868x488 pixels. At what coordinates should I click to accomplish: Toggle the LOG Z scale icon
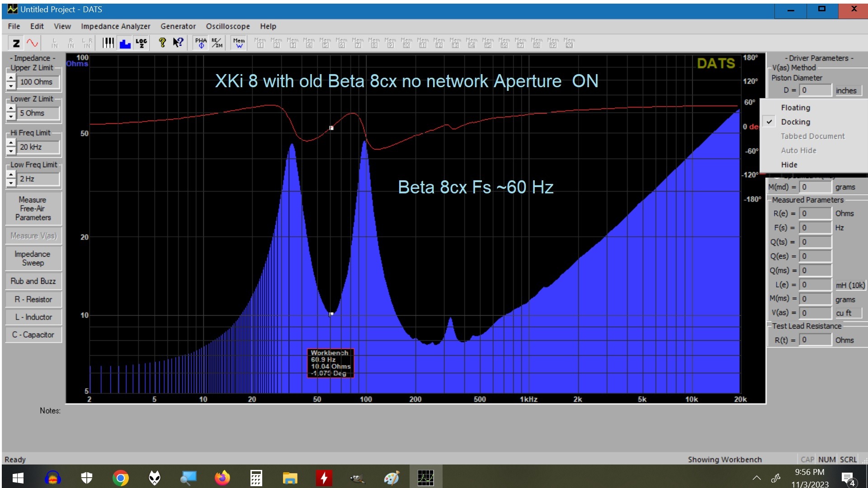[142, 43]
